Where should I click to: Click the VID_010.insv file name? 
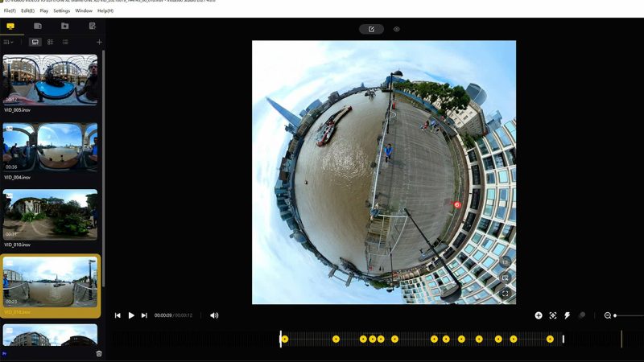coord(17,245)
